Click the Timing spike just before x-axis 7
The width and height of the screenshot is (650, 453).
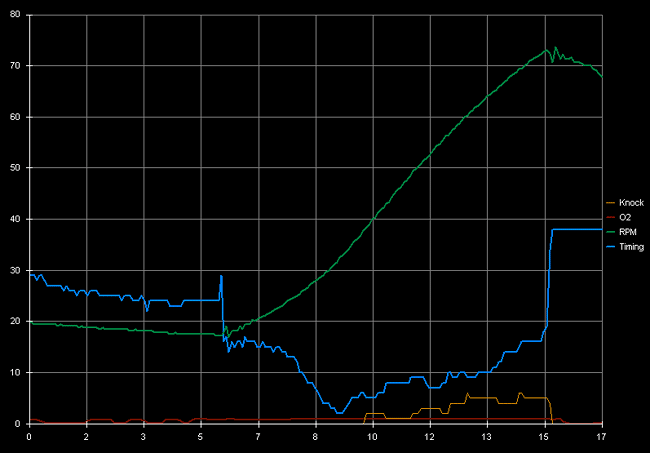coord(221,275)
